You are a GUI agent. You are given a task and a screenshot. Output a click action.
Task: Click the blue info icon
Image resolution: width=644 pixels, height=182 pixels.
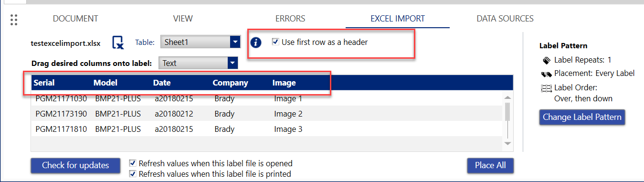tap(256, 43)
